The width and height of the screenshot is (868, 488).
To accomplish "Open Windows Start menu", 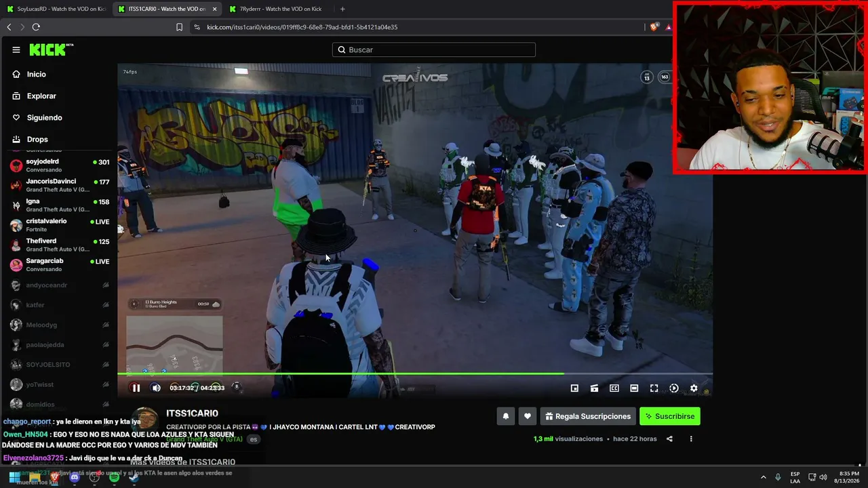I will coord(14,478).
